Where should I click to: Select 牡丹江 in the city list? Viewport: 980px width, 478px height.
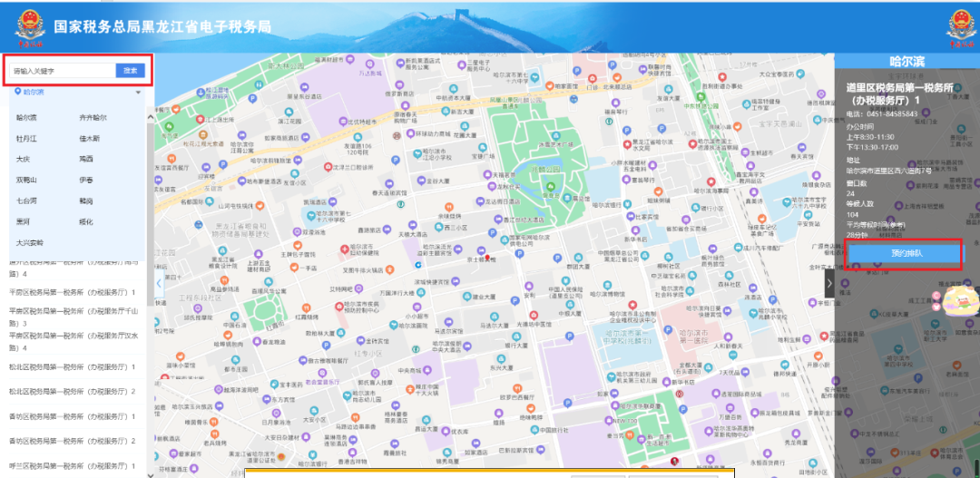(27, 138)
